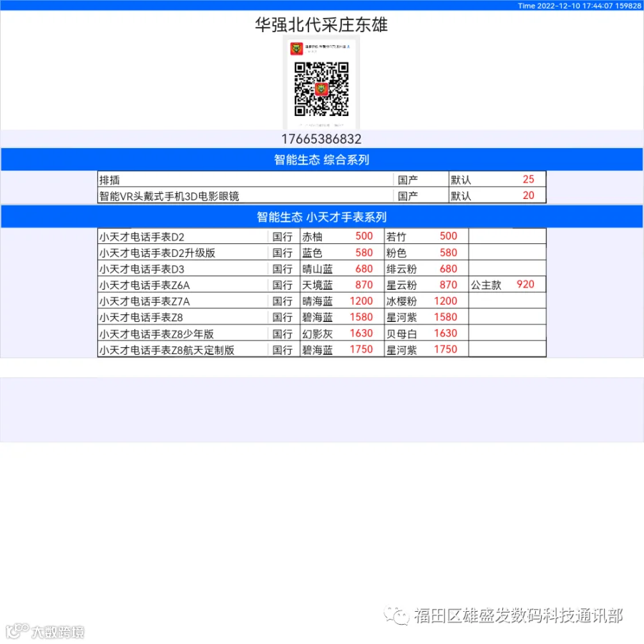The image size is (644, 644).
Task: Click the QR code image
Action: [x=321, y=89]
